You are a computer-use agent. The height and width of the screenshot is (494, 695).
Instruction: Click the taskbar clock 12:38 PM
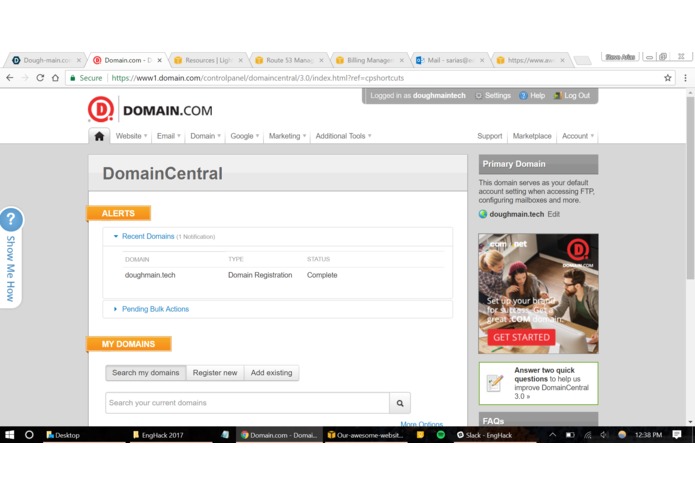tap(648, 435)
